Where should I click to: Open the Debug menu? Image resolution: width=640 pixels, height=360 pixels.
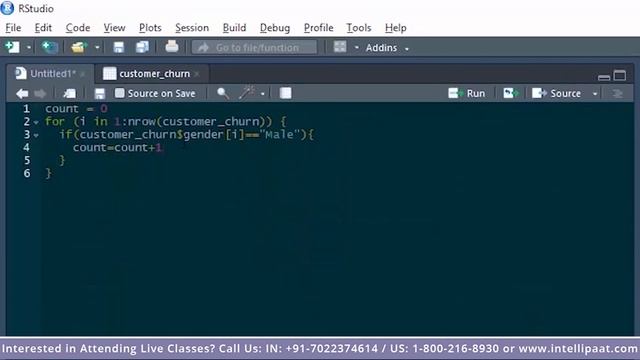275,28
